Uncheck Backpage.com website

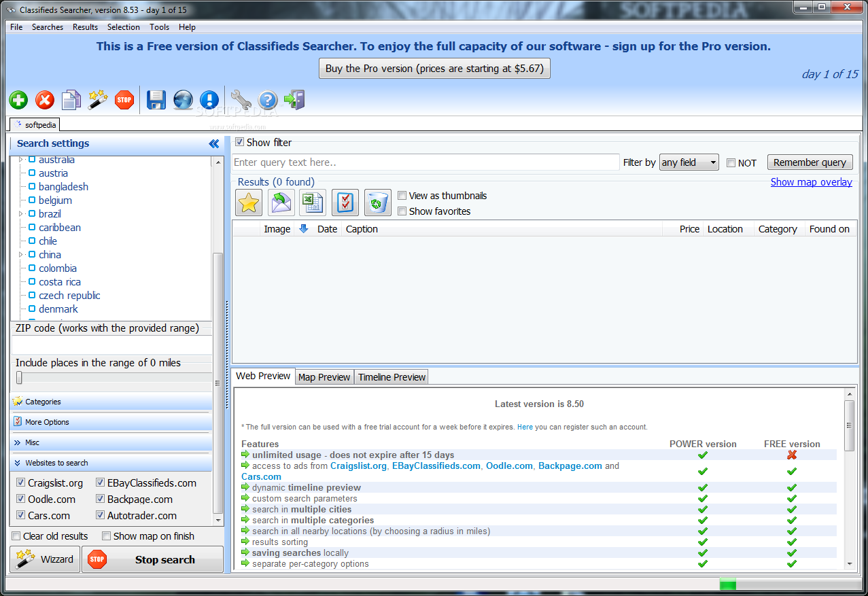point(101,499)
